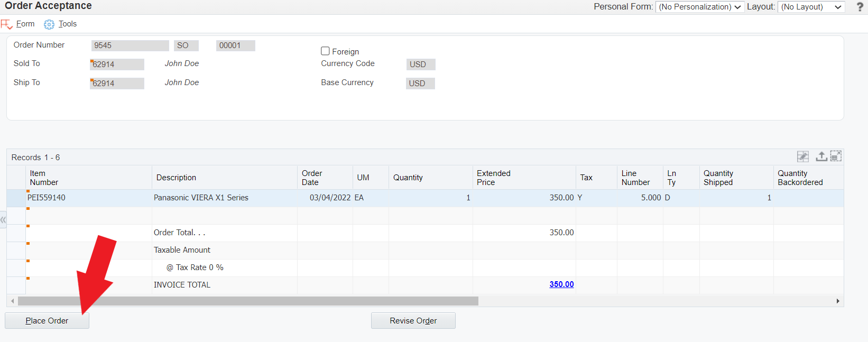Click the Order Number field showing 9545
The image size is (868, 342).
[130, 45]
